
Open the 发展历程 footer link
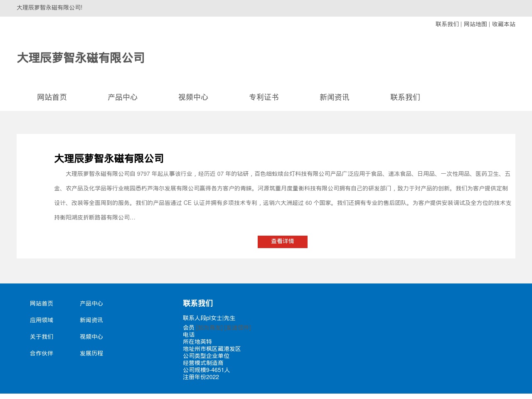(91, 353)
